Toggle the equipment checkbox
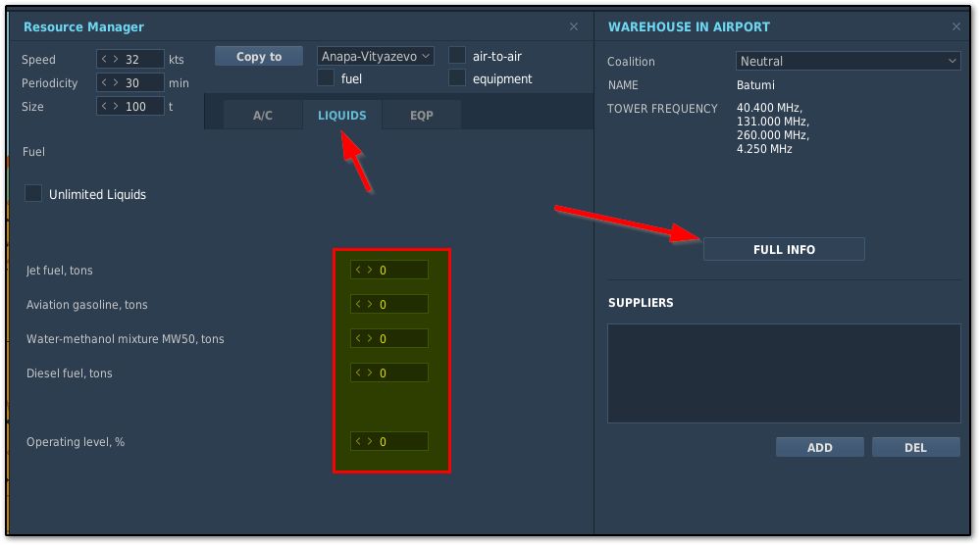The height and width of the screenshot is (545, 980). [457, 78]
